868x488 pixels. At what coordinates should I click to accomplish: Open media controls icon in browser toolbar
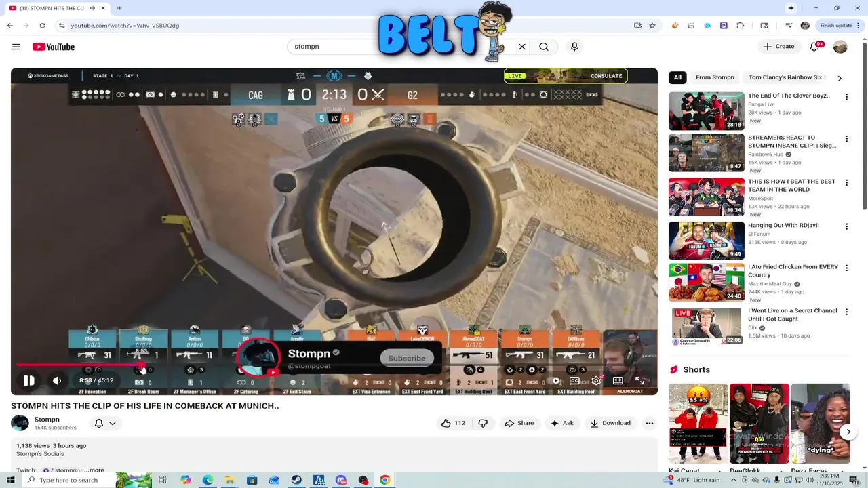click(789, 26)
